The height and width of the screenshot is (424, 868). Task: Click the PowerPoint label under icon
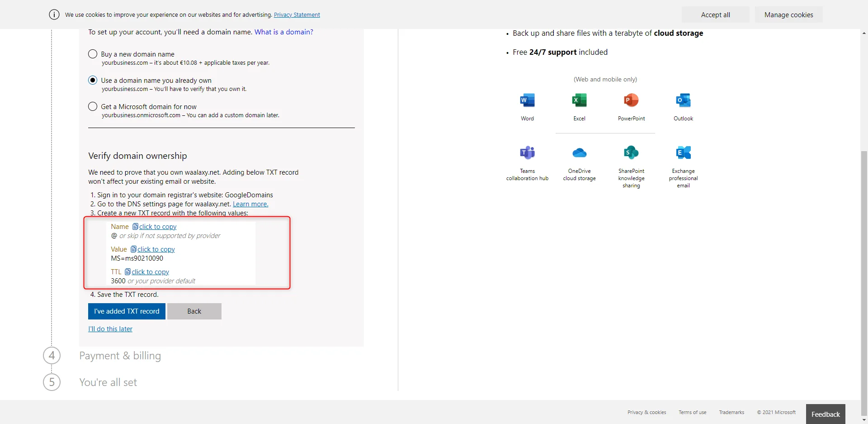point(631,119)
